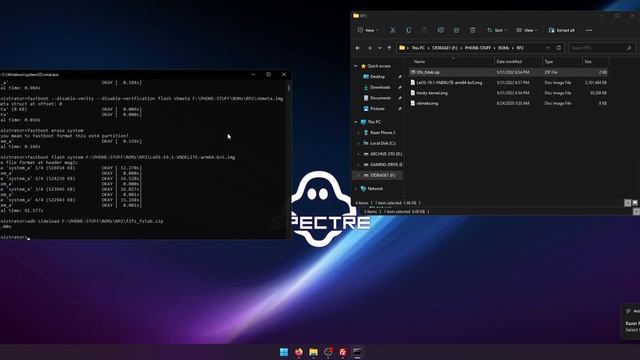Go back with the Explorer back arrow

click(358, 48)
